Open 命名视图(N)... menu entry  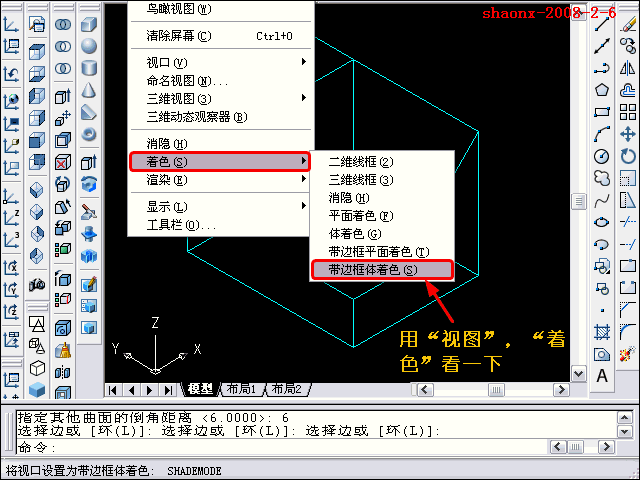(x=220, y=80)
